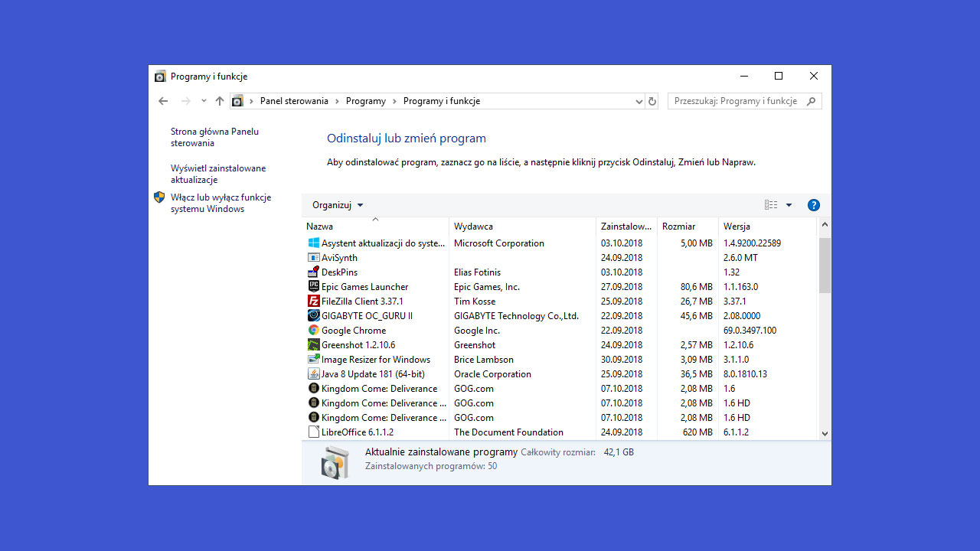Click the 30.09.2018 install date cell
The image size is (980, 551).
point(622,360)
